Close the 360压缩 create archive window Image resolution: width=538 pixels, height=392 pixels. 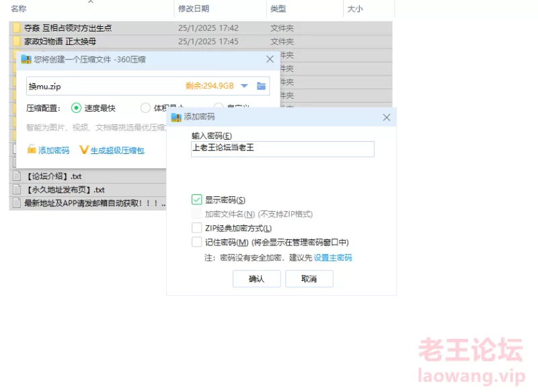(270, 59)
